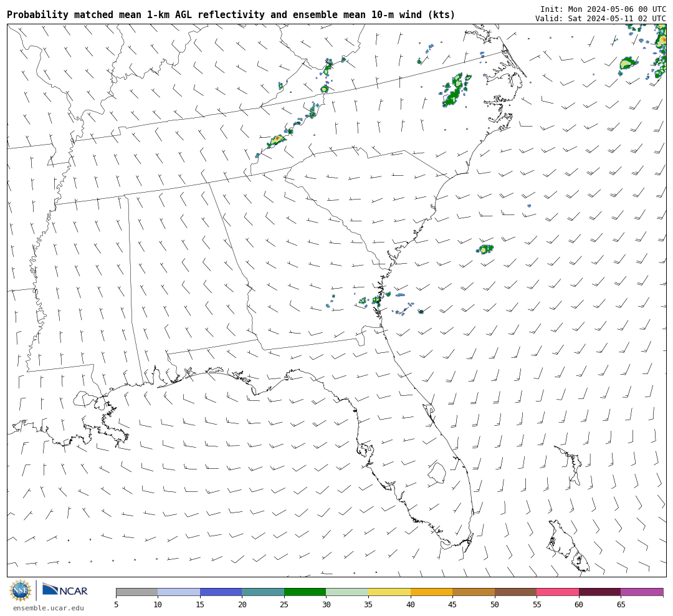
Task: Click the Valid: Sat 2024-05-11 02 UTC text
Action: (x=601, y=19)
